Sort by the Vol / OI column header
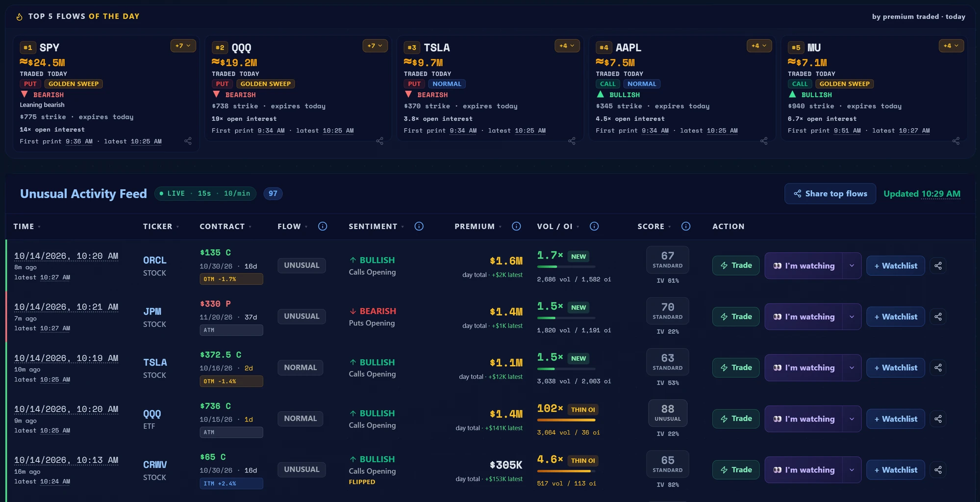The height and width of the screenshot is (502, 980). tap(558, 226)
